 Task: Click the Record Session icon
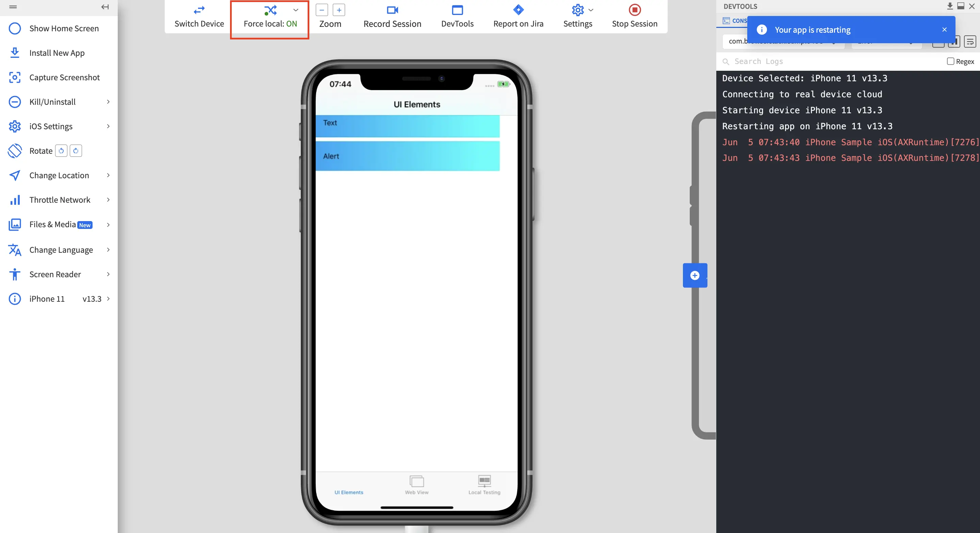(392, 9)
